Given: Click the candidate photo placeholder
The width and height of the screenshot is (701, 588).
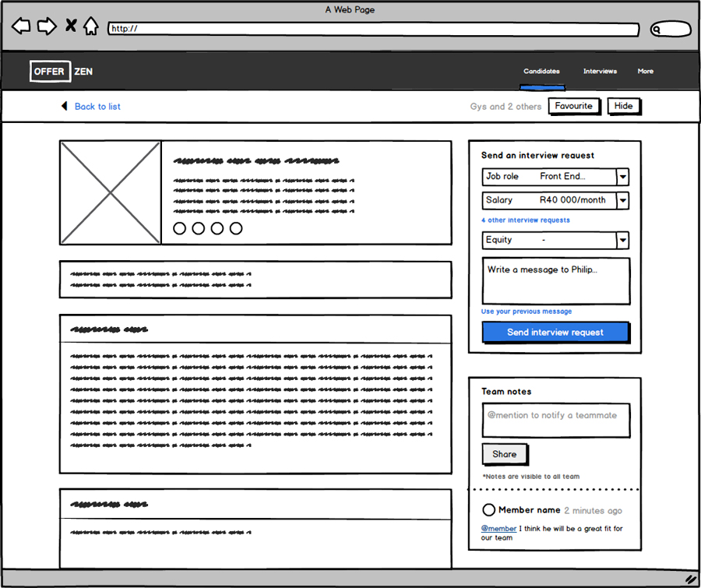Looking at the screenshot, I should point(111,192).
